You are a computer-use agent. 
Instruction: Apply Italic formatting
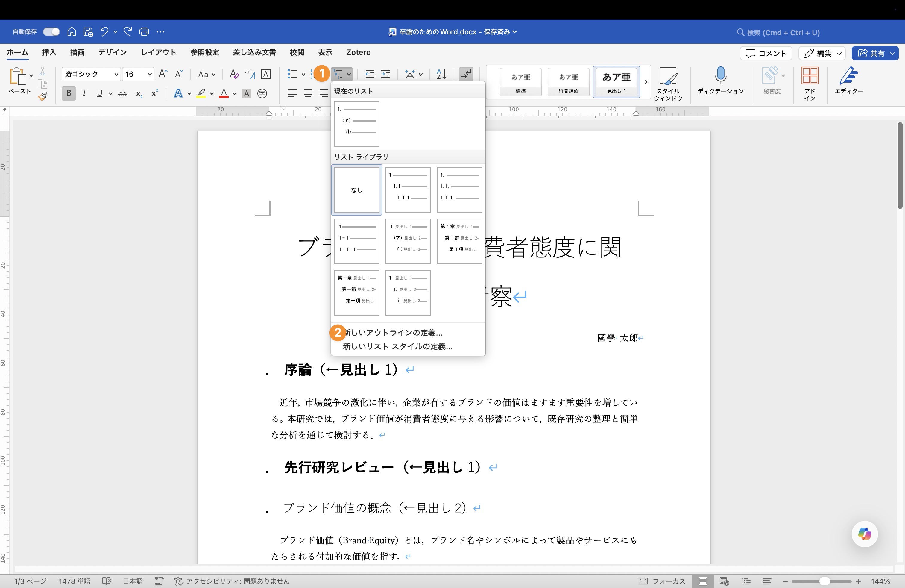pyautogui.click(x=84, y=93)
